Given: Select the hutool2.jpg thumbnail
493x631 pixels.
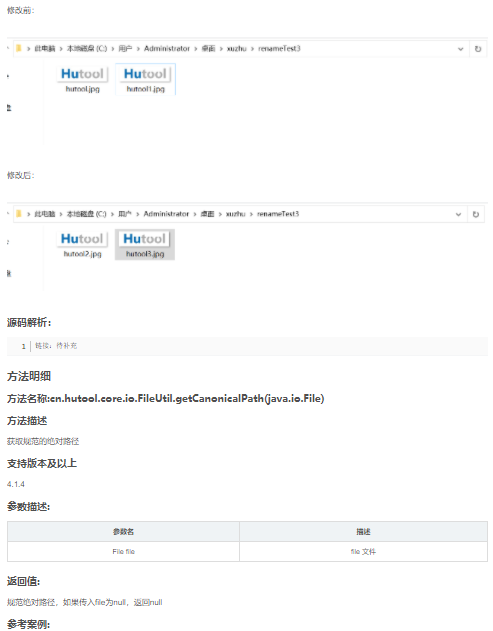Looking at the screenshot, I should (x=82, y=244).
